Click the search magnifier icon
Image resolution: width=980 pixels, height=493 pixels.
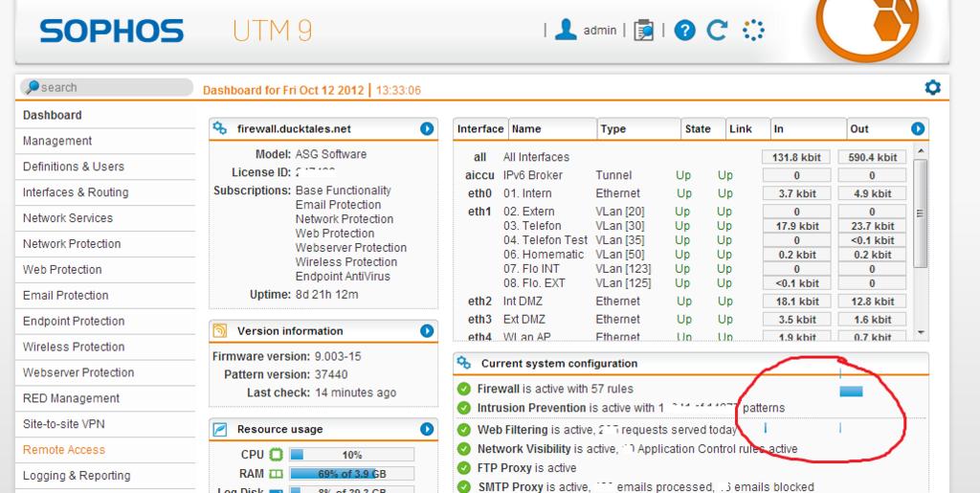(x=32, y=87)
